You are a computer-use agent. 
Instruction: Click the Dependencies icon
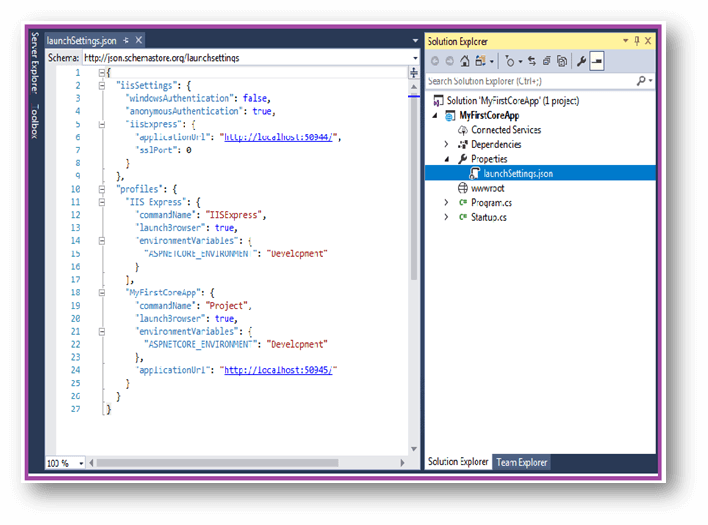coord(462,144)
